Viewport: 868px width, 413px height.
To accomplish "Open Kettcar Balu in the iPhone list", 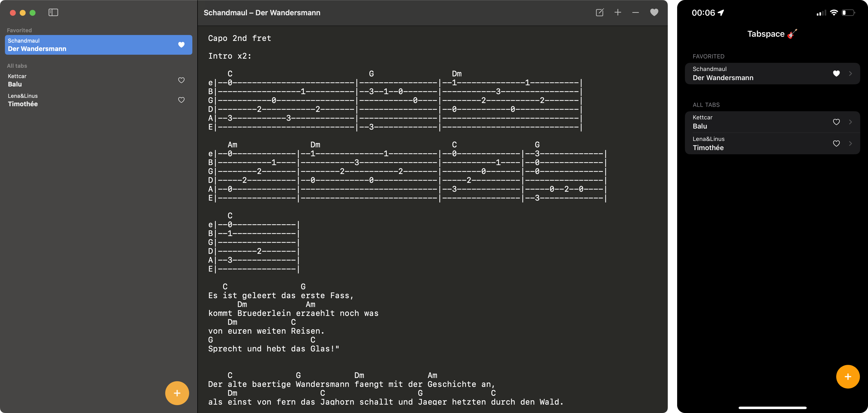I will 772,122.
